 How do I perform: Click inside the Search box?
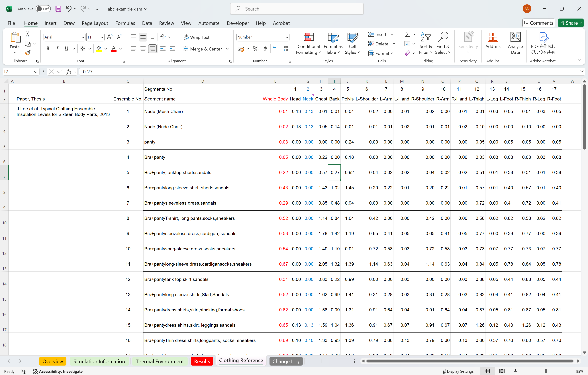pyautogui.click(x=297, y=9)
